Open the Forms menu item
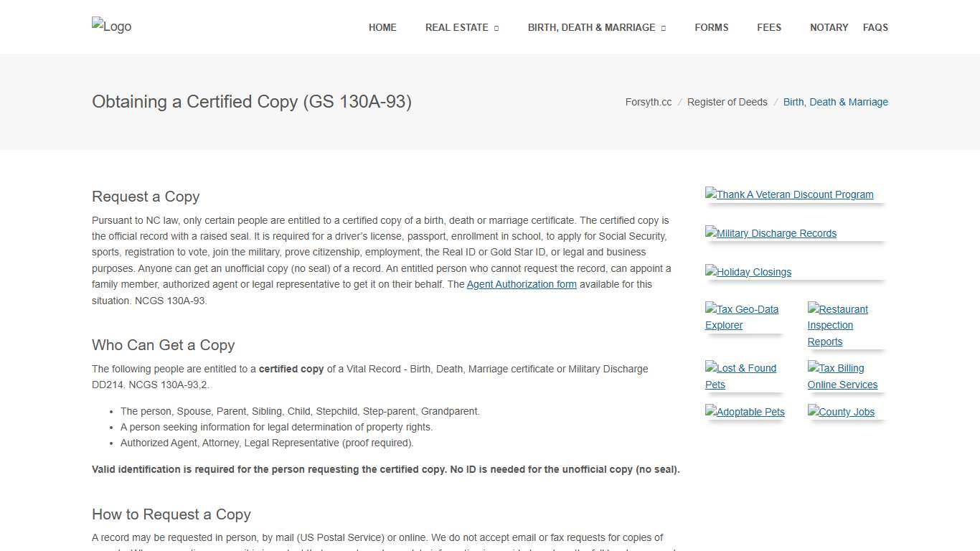980x551 pixels. pos(711,27)
